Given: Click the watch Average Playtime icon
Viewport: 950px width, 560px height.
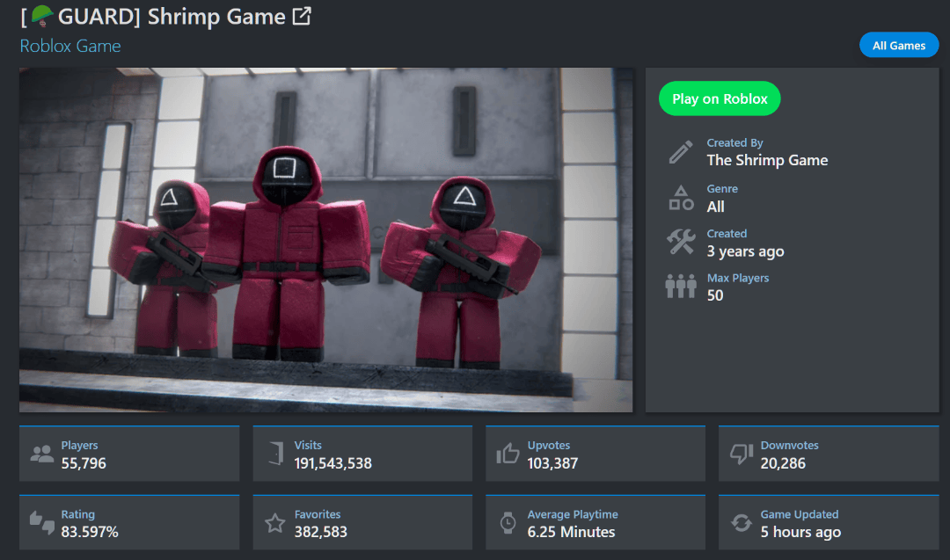Looking at the screenshot, I should pyautogui.click(x=508, y=523).
